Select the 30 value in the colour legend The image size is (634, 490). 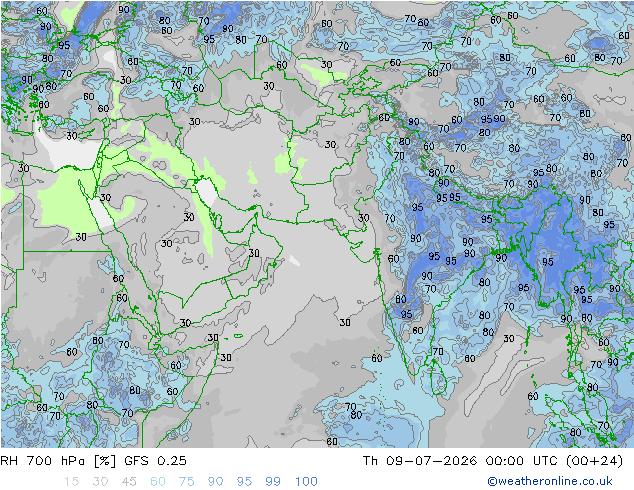pos(100,482)
